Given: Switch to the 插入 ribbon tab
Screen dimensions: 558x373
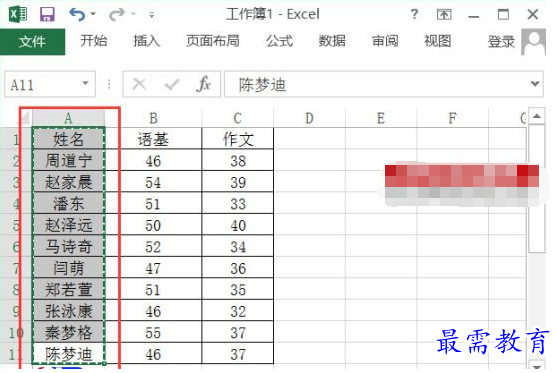Looking at the screenshot, I should pyautogui.click(x=146, y=41).
